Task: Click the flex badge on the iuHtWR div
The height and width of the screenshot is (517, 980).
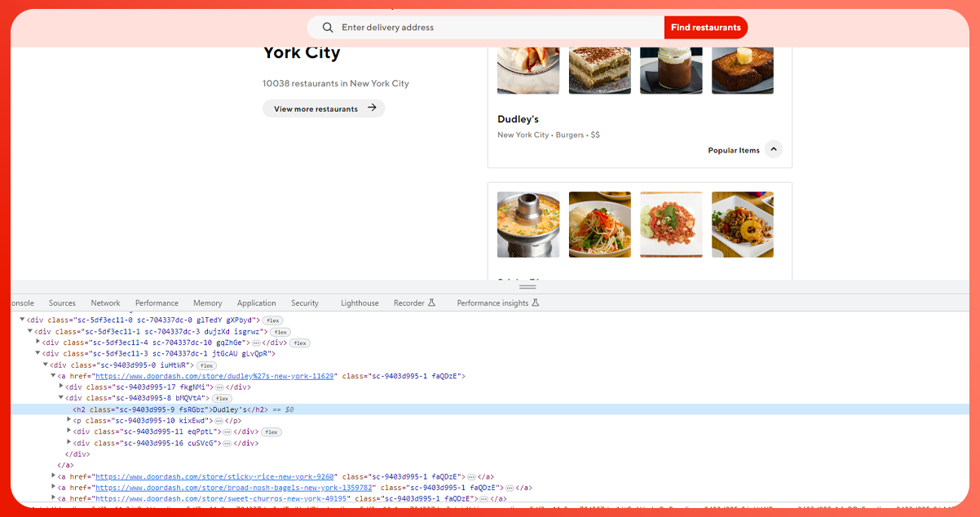Action: point(206,365)
